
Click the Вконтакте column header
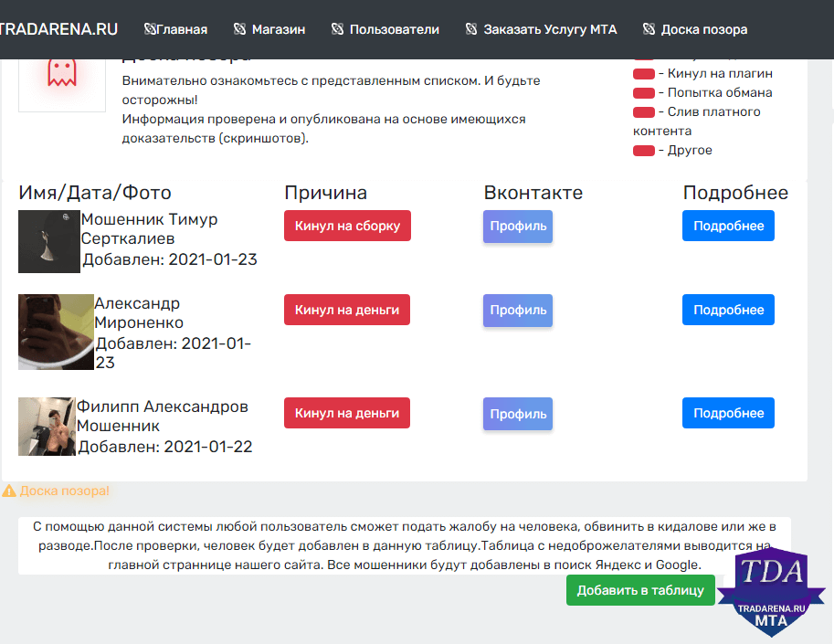(533, 193)
